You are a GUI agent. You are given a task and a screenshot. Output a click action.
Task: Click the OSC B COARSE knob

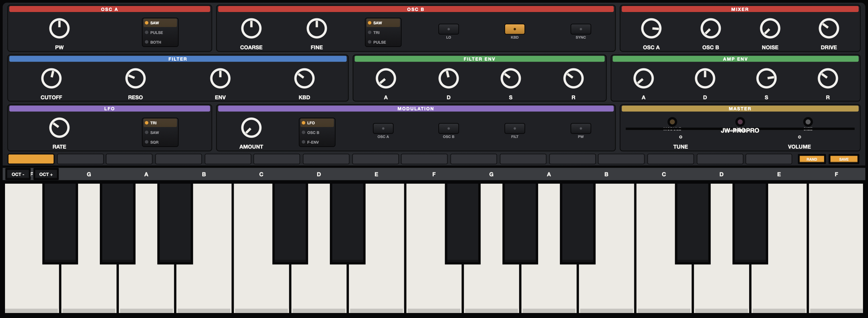click(x=251, y=28)
